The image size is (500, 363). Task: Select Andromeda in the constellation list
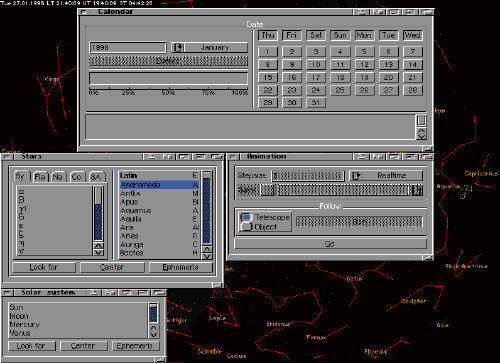click(x=159, y=185)
